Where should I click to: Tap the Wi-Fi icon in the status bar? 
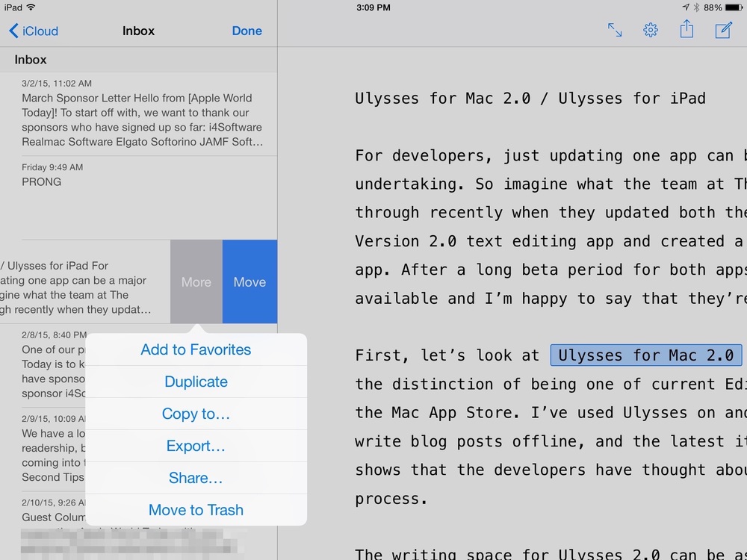(31, 7)
